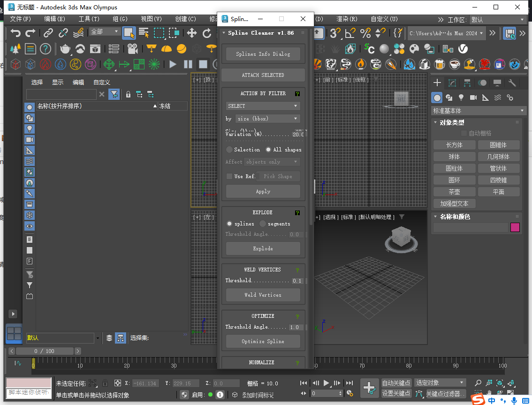Enable the Use Ref. checkbox

coord(229,176)
